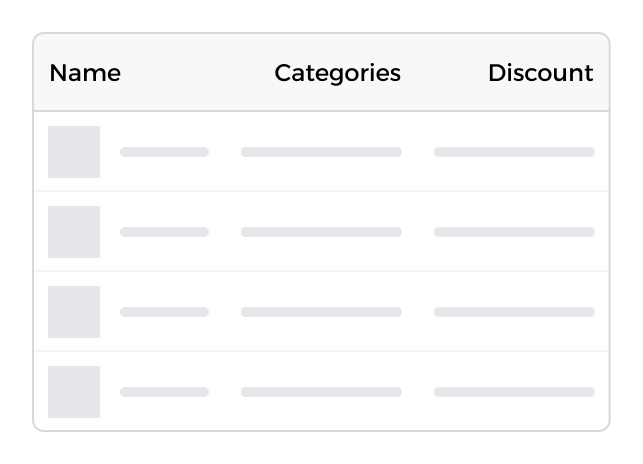This screenshot has width=643, height=464.
Task: Sort by the Categories column header
Action: (337, 73)
